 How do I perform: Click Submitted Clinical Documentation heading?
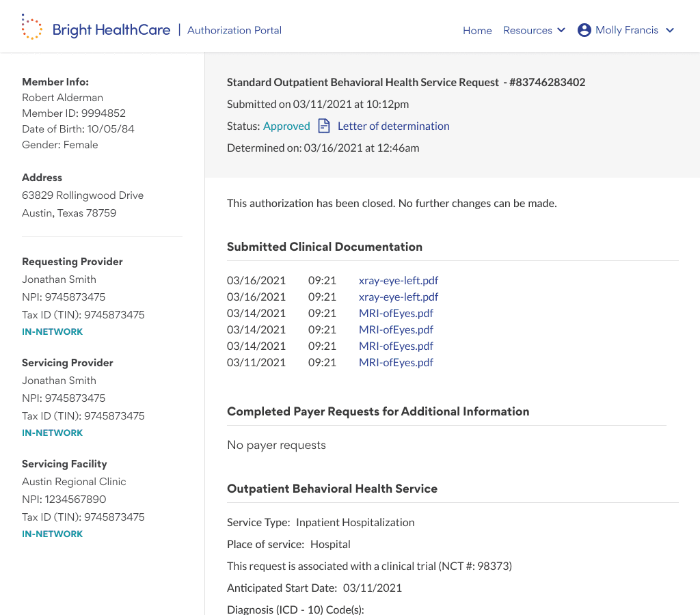click(x=325, y=247)
